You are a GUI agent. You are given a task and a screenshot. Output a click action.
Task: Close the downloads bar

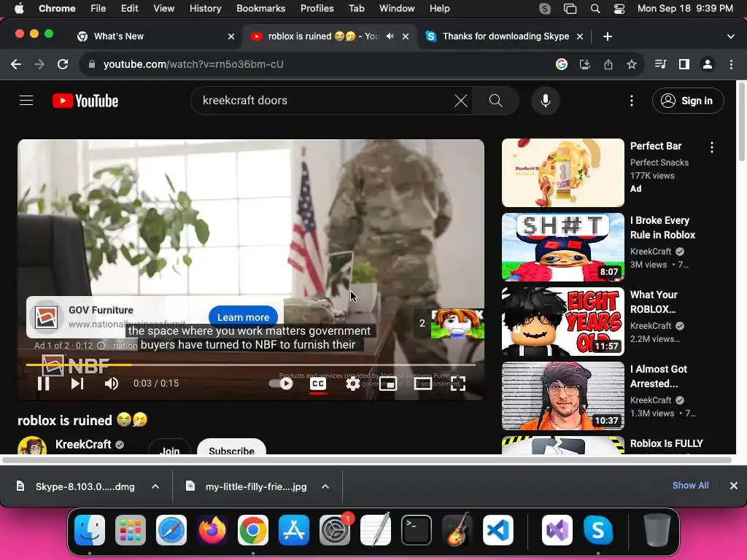pos(734,486)
